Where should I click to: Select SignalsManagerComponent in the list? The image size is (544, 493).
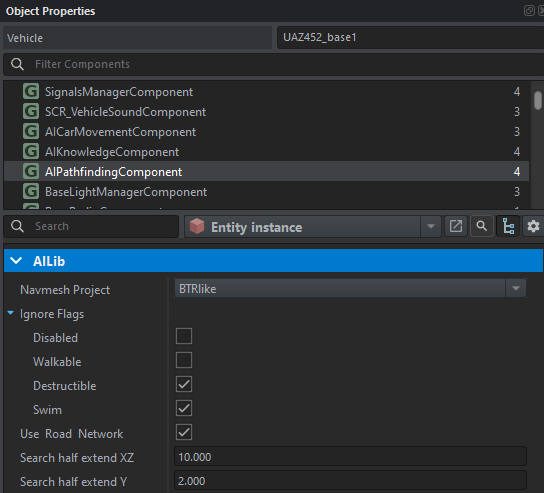(x=266, y=92)
